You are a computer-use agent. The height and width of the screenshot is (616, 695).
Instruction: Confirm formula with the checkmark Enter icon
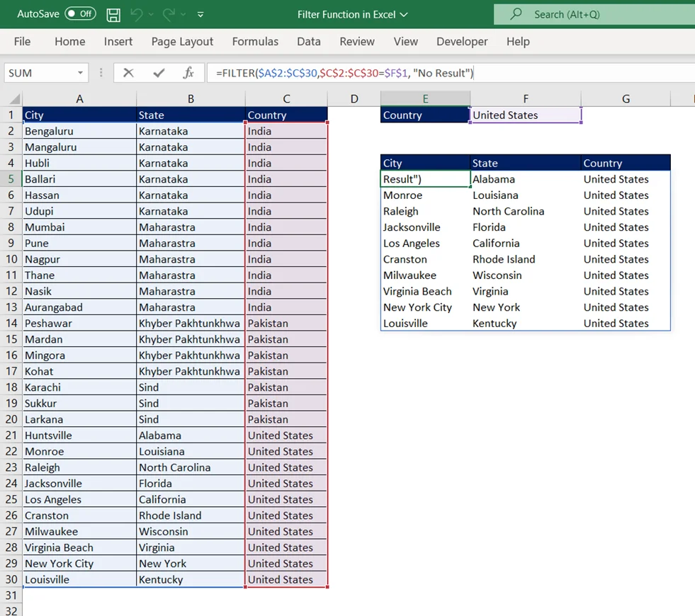tap(159, 73)
